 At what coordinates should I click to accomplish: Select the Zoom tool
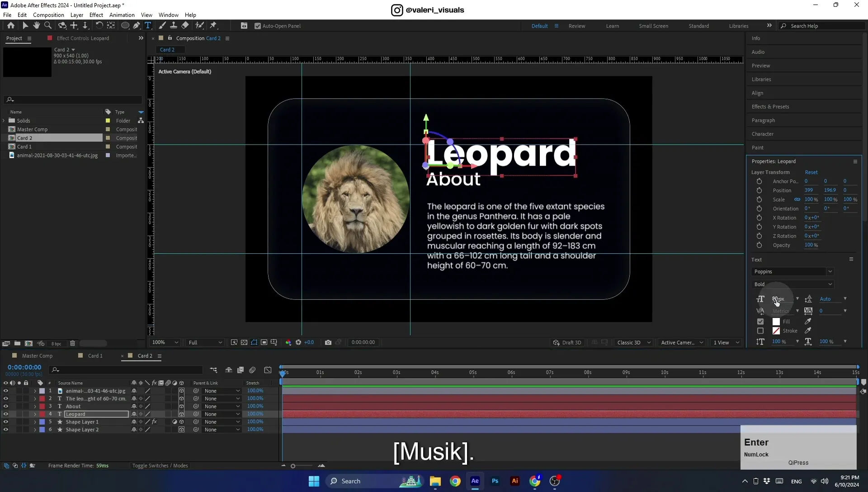point(48,26)
